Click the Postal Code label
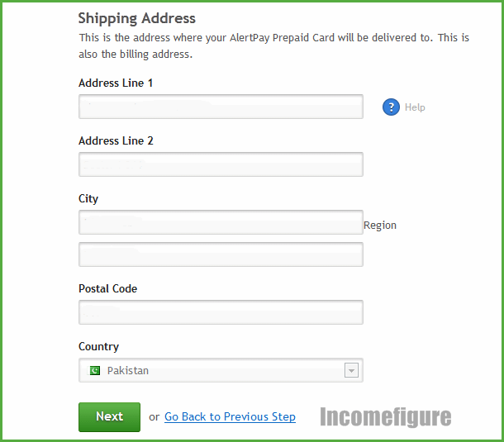504x442 pixels. point(108,288)
